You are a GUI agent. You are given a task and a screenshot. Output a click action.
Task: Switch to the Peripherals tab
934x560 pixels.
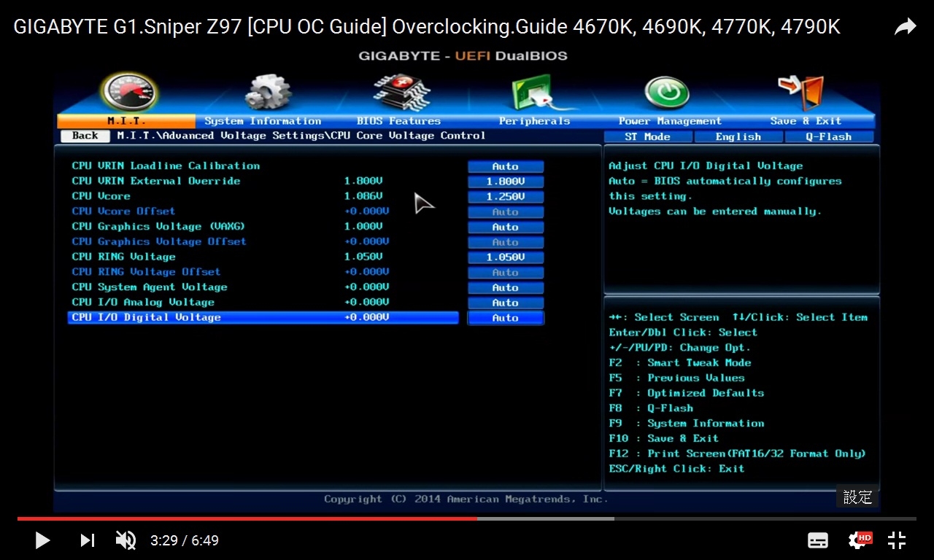534,121
